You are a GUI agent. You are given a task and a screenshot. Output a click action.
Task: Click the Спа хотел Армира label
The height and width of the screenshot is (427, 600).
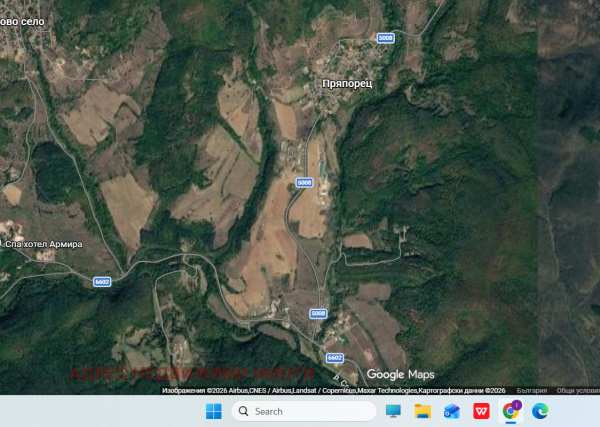[42, 244]
